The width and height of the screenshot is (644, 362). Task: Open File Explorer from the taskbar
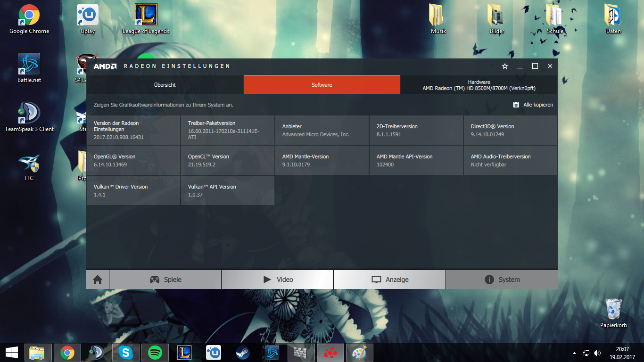click(37, 353)
